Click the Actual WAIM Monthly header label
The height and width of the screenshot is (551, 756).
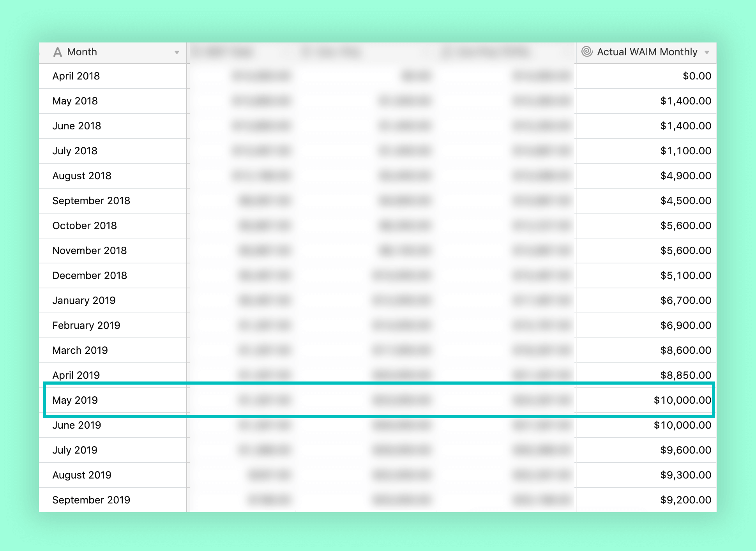(x=647, y=51)
